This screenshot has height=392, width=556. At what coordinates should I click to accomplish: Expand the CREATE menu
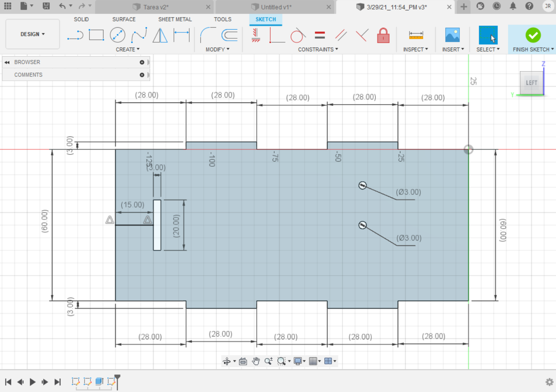pyautogui.click(x=128, y=49)
